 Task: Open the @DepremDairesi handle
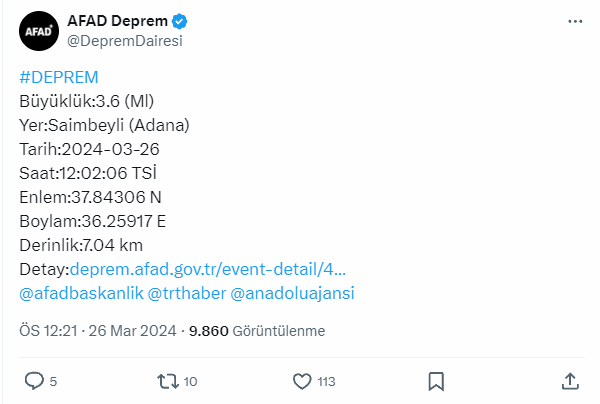pos(125,41)
